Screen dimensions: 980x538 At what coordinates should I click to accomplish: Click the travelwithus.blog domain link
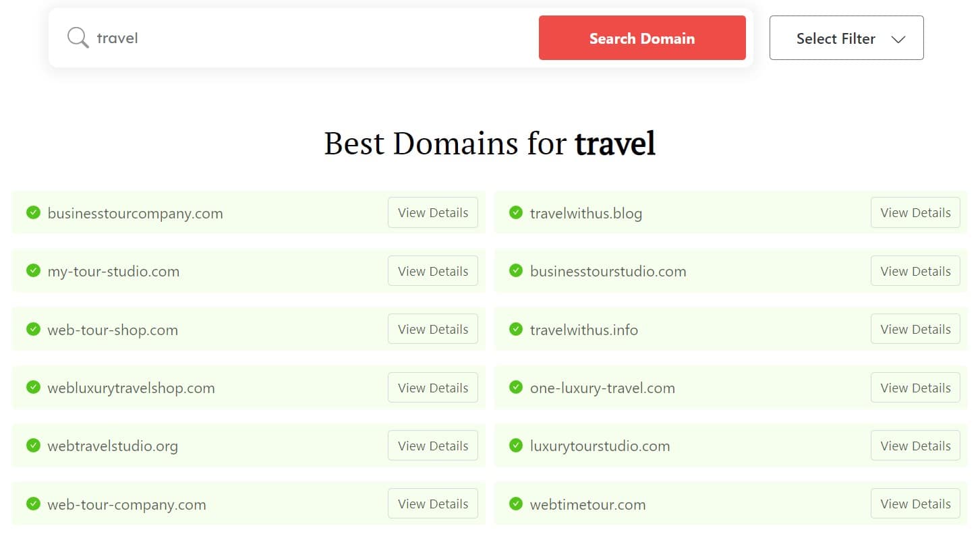coord(585,213)
